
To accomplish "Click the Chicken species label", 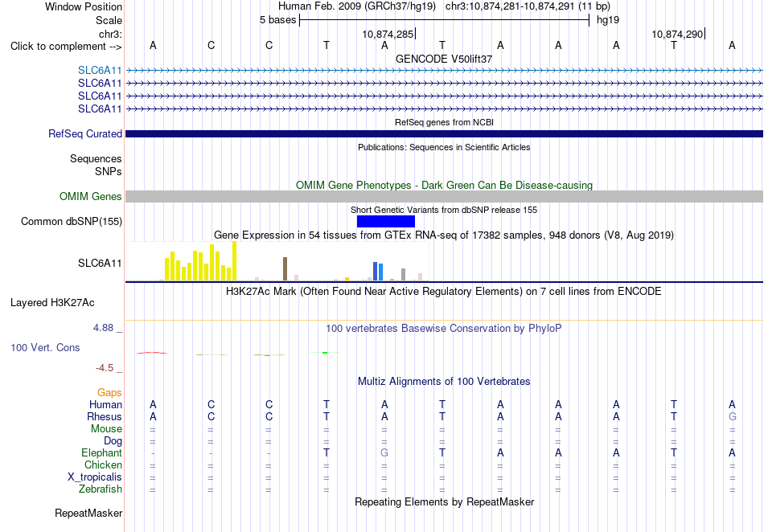I will click(103, 464).
